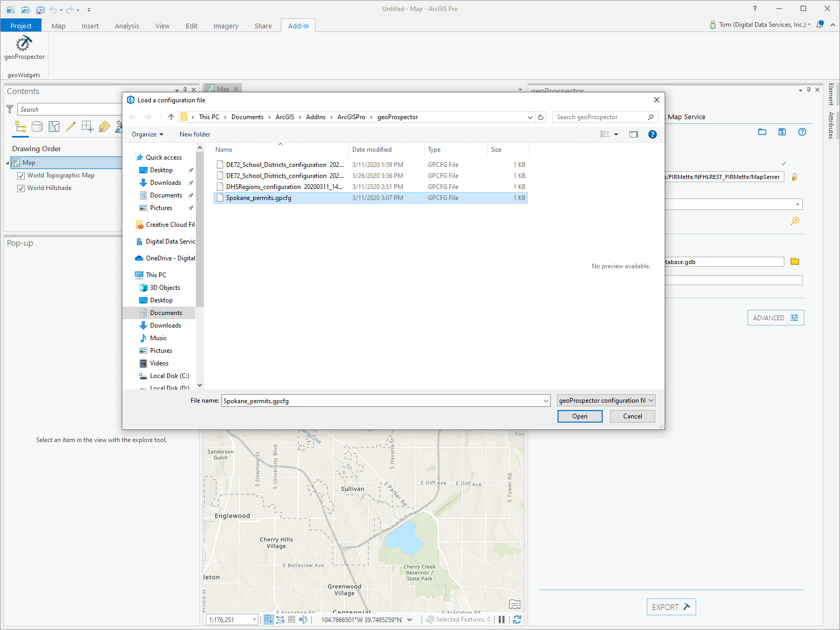The width and height of the screenshot is (840, 630).
Task: Click the lock icon beside MapServer URL
Action: (794, 177)
